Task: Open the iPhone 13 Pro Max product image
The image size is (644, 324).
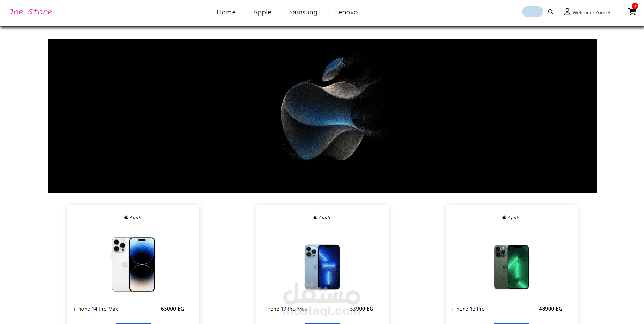Action: coord(322,267)
